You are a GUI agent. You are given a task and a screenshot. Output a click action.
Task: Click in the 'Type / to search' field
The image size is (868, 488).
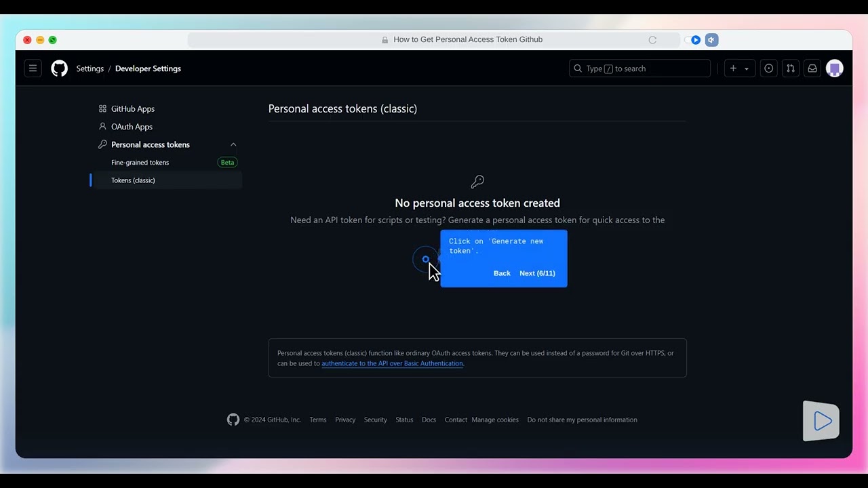(639, 68)
